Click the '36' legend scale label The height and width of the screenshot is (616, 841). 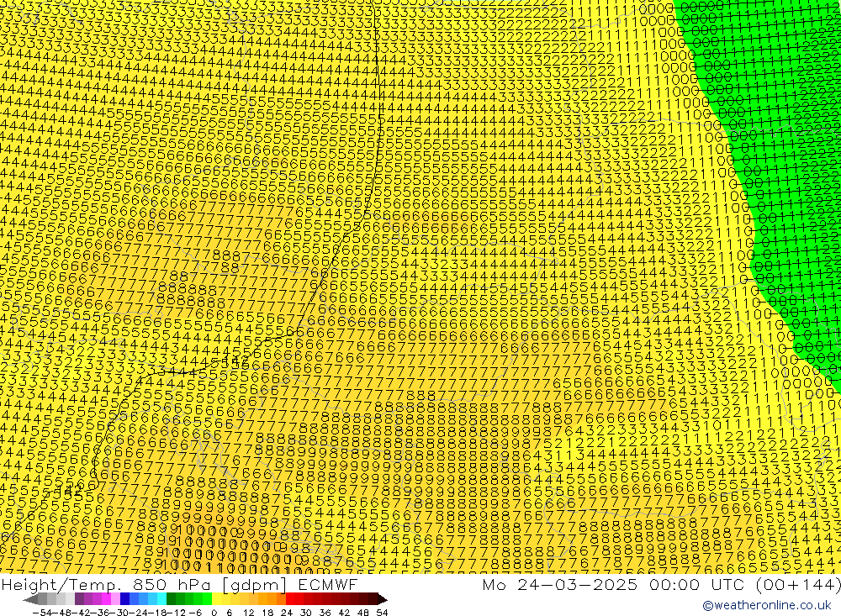325,613
